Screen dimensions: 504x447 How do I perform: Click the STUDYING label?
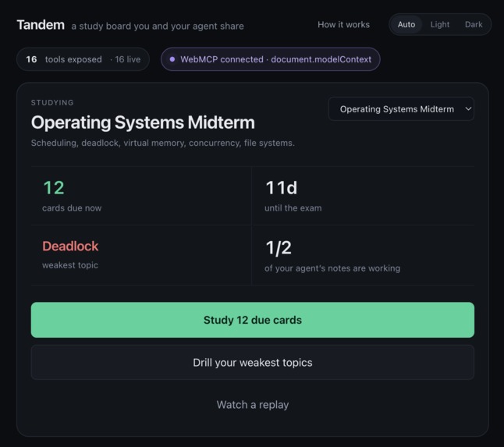click(x=52, y=103)
